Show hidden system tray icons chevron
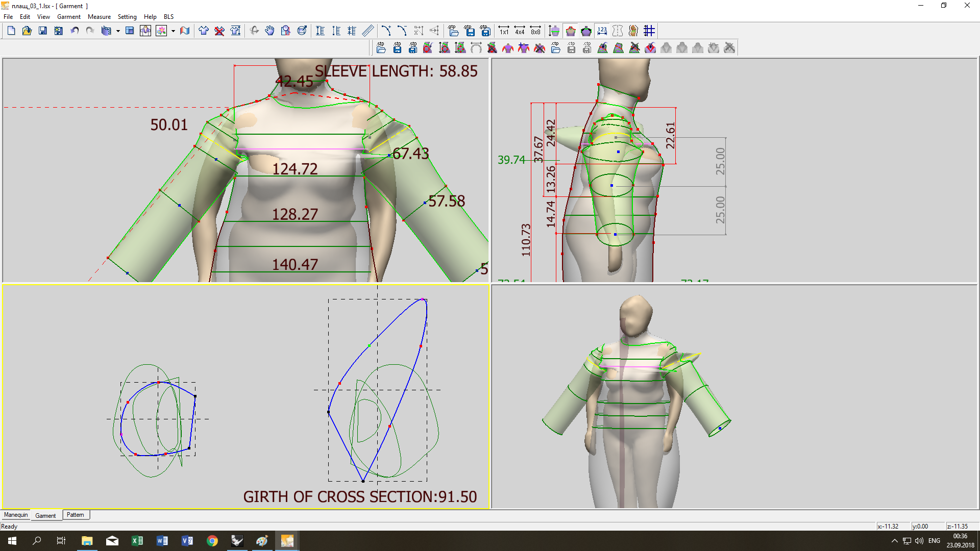Image resolution: width=980 pixels, height=551 pixels. click(x=894, y=541)
